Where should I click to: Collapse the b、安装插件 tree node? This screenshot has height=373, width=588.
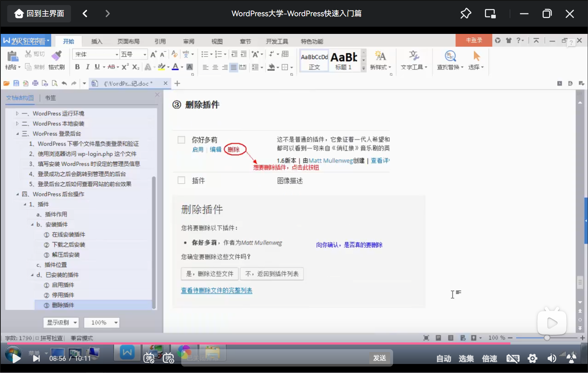click(32, 225)
